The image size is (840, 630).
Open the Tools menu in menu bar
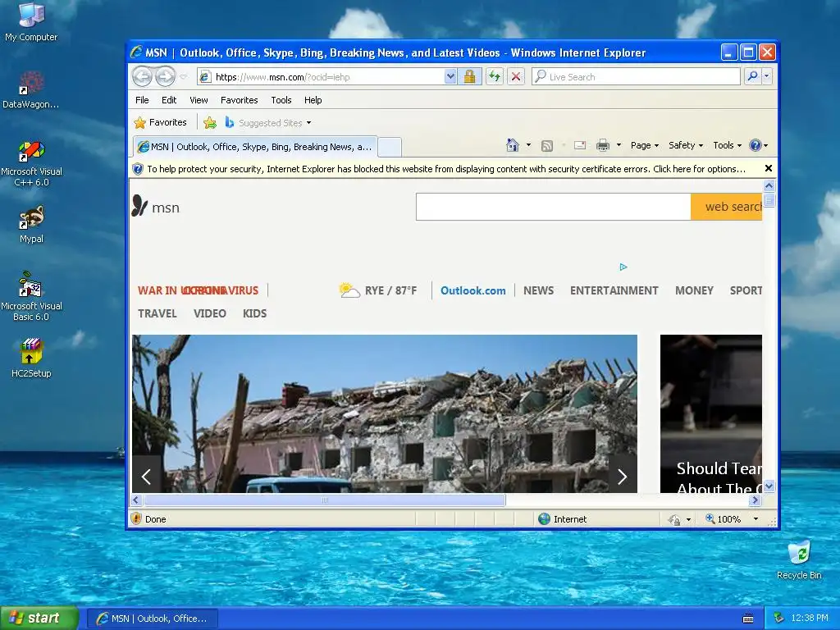click(x=281, y=100)
